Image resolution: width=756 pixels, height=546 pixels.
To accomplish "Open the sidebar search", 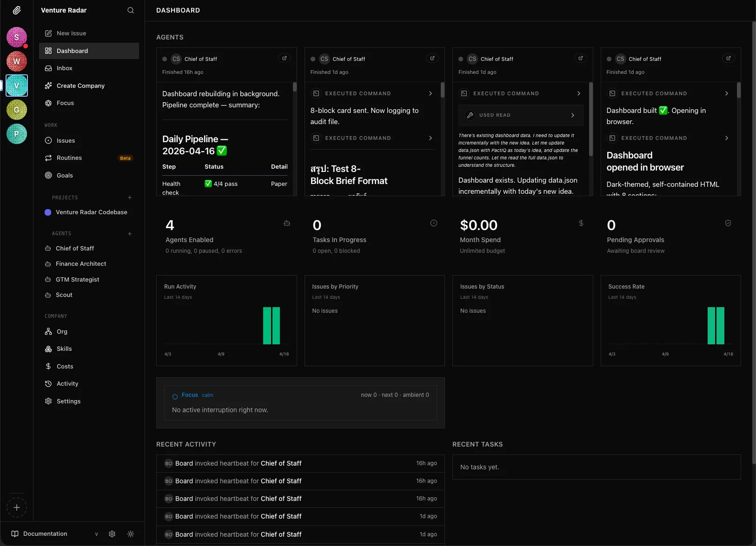I will [131, 10].
